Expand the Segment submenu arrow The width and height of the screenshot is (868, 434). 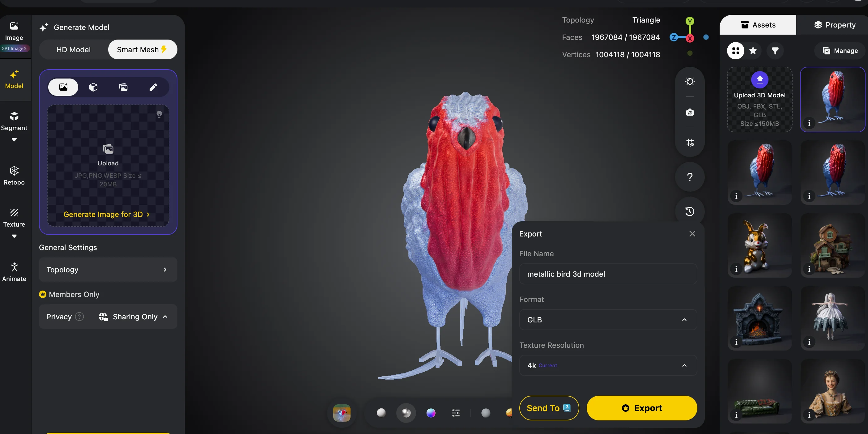14,139
